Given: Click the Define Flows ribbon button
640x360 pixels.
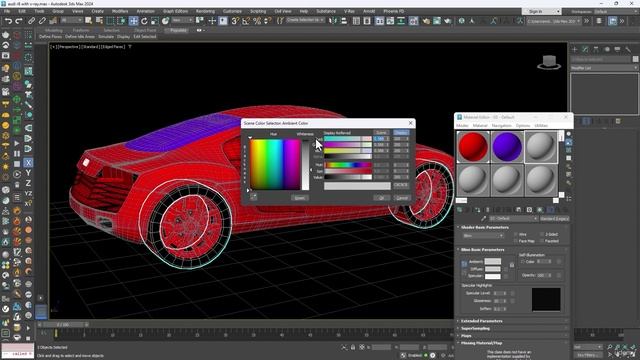Looking at the screenshot, I should coord(51,37).
